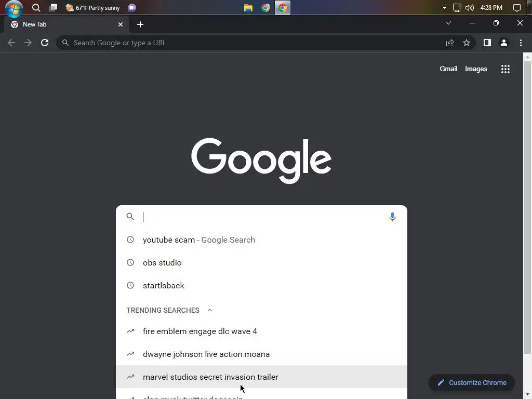
Task: Open the purple chat icon on taskbar
Action: (132, 8)
